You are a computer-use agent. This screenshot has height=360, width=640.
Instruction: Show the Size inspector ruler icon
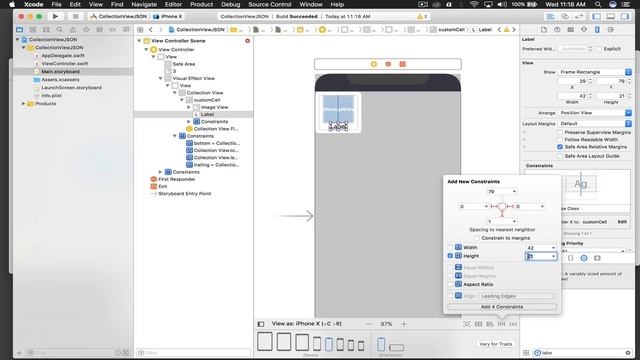(x=597, y=30)
